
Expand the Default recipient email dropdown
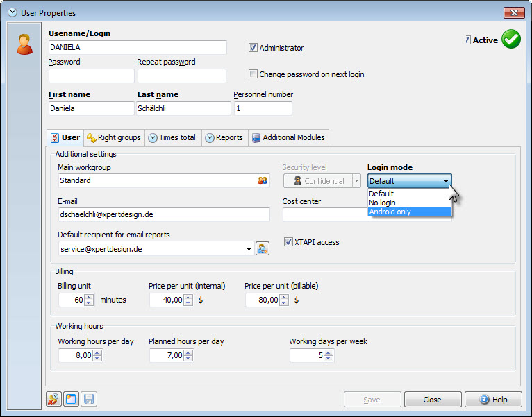[249, 249]
